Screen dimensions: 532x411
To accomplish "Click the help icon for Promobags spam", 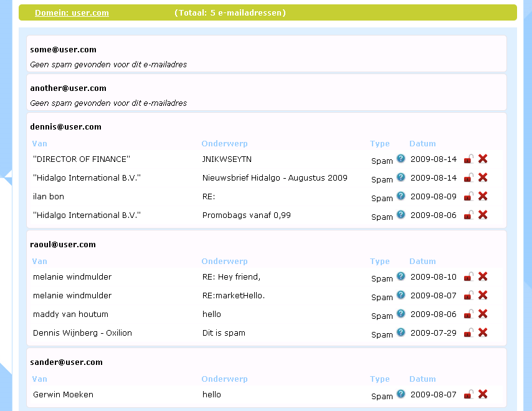I will tap(401, 214).
